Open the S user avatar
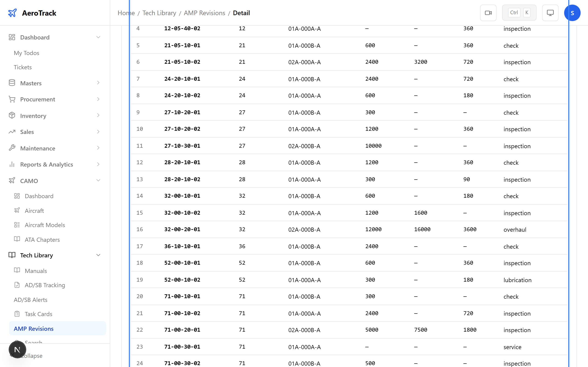Viewport: 588px width, 367px height. (x=572, y=13)
